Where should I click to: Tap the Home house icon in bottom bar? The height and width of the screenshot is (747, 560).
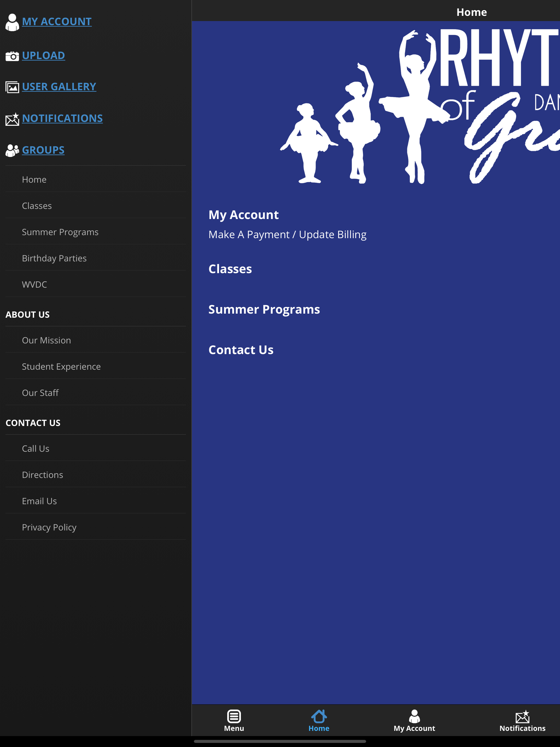click(319, 716)
